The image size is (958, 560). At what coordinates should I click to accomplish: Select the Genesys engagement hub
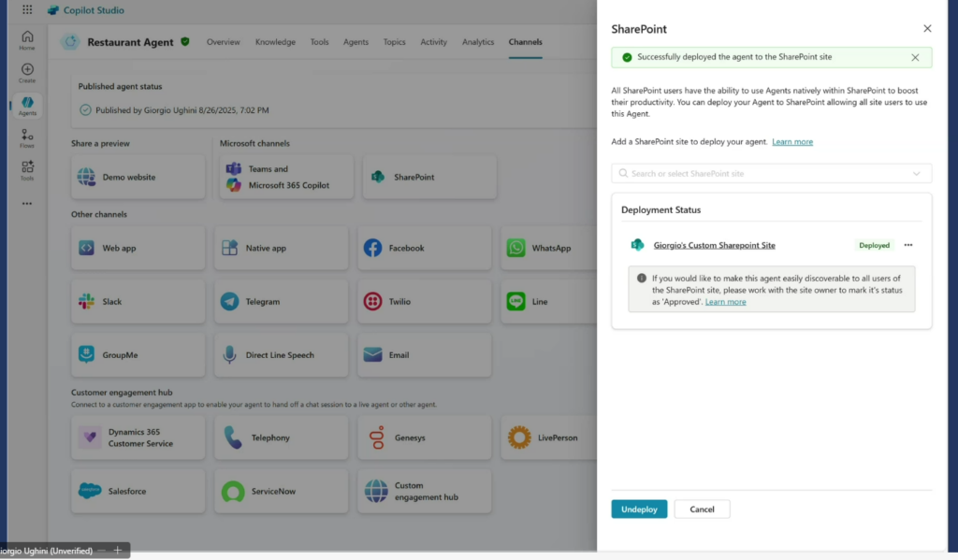click(424, 438)
